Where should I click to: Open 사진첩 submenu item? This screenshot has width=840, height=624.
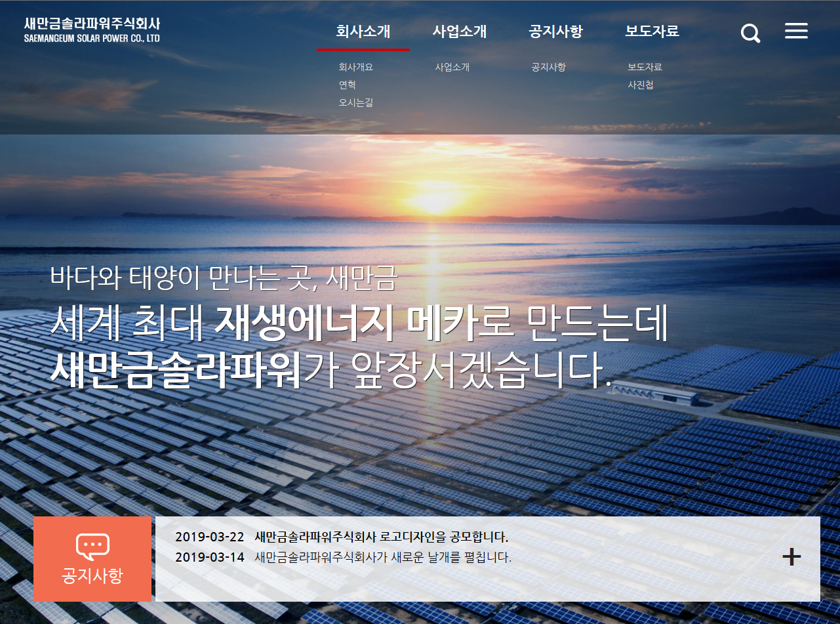tap(640, 85)
